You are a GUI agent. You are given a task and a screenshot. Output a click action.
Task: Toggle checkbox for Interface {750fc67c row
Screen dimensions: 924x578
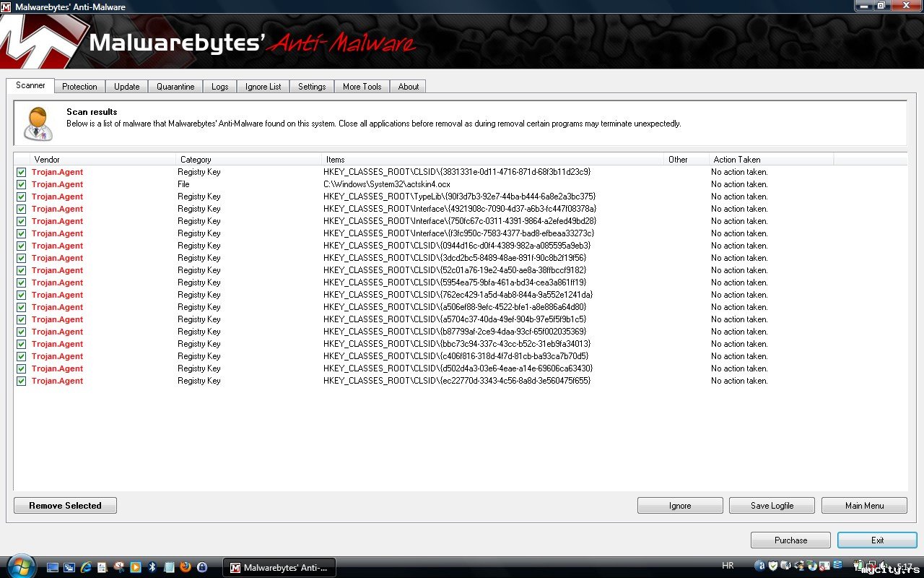point(22,221)
